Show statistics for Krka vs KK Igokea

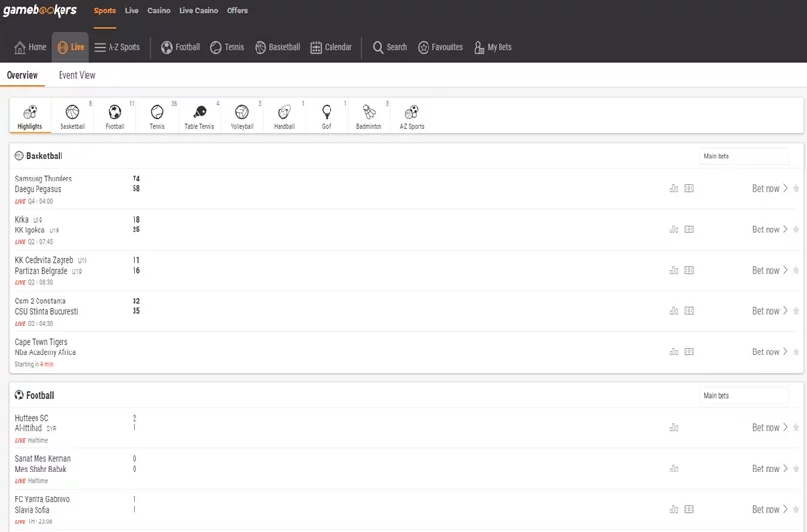coord(673,230)
